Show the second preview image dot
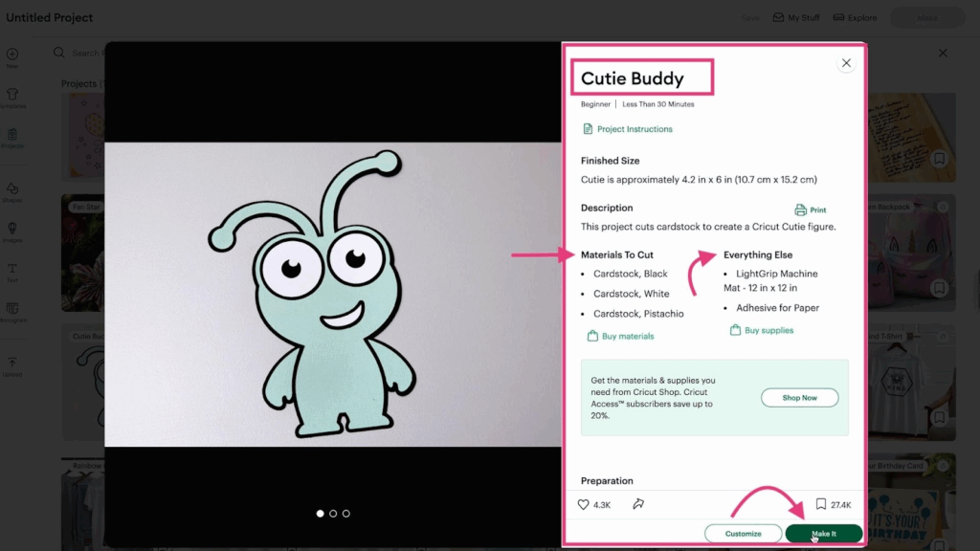 [333, 514]
